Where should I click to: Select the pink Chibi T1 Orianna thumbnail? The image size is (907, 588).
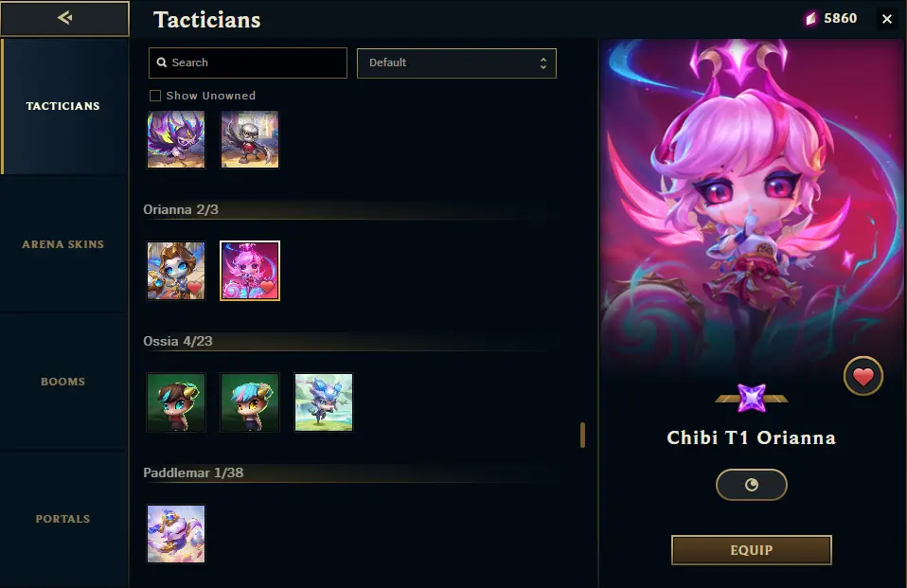(250, 270)
